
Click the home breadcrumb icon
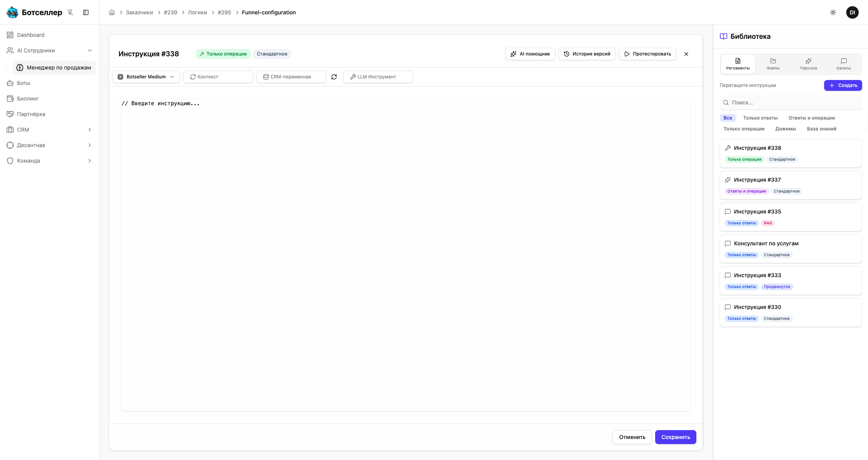tap(112, 12)
